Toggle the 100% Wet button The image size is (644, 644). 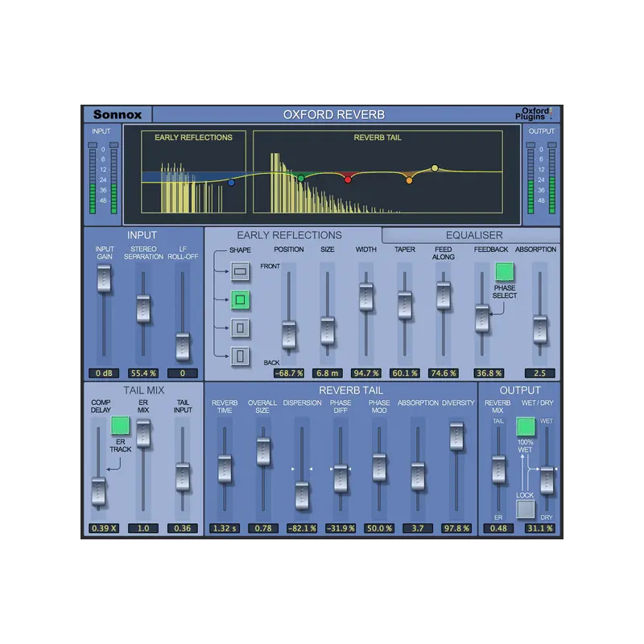(x=526, y=427)
